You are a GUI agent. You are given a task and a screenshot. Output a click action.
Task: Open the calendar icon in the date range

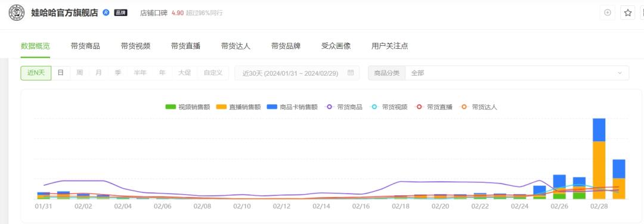click(351, 73)
